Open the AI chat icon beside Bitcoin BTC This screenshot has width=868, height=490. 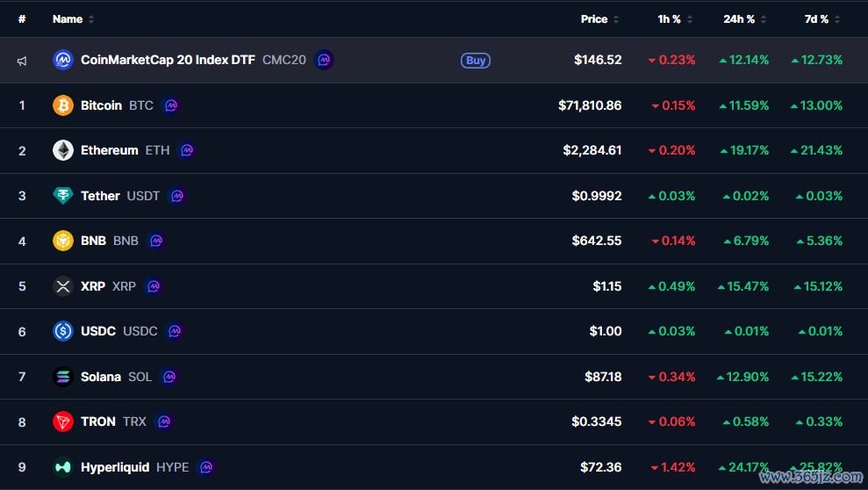coord(171,105)
